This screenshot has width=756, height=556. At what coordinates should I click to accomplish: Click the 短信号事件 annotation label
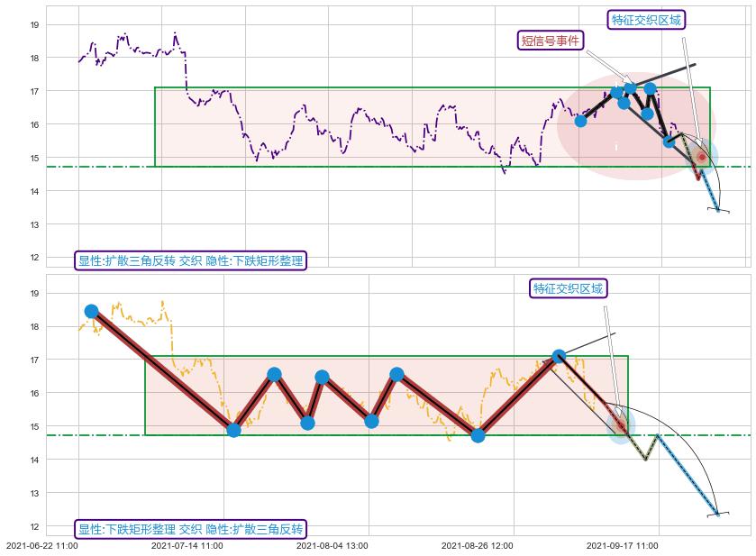pos(551,40)
